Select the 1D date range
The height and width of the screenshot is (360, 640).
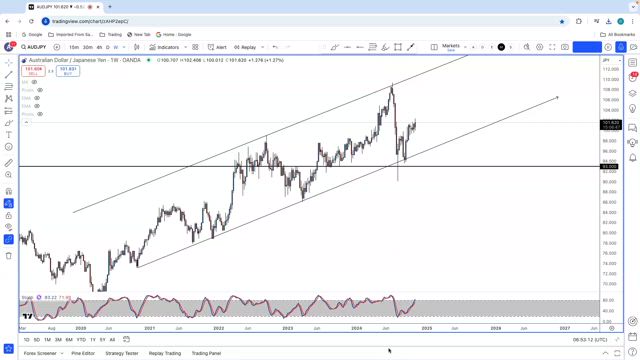pyautogui.click(x=27, y=340)
